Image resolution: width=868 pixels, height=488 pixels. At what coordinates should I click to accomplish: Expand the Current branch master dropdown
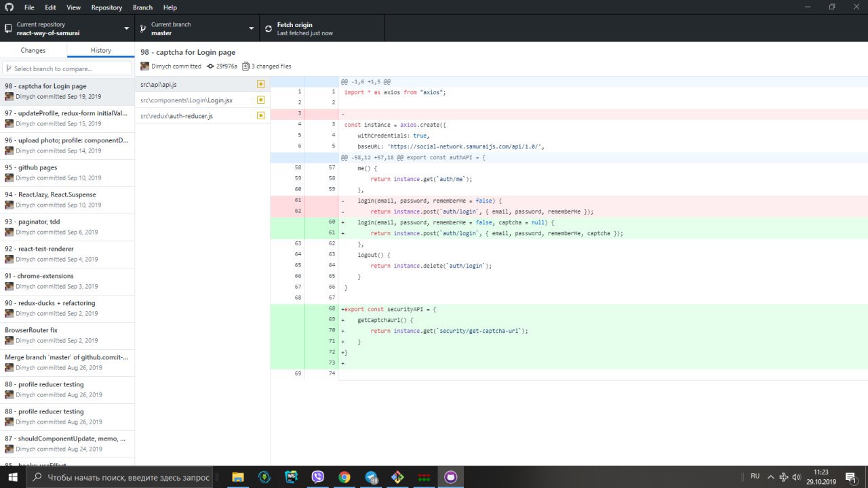(196, 28)
